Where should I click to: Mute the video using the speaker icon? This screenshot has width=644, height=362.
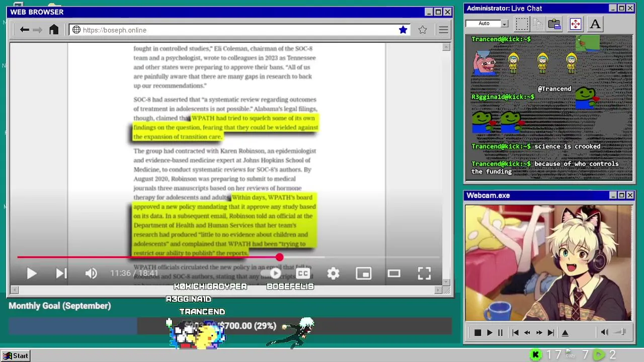coord(91,274)
